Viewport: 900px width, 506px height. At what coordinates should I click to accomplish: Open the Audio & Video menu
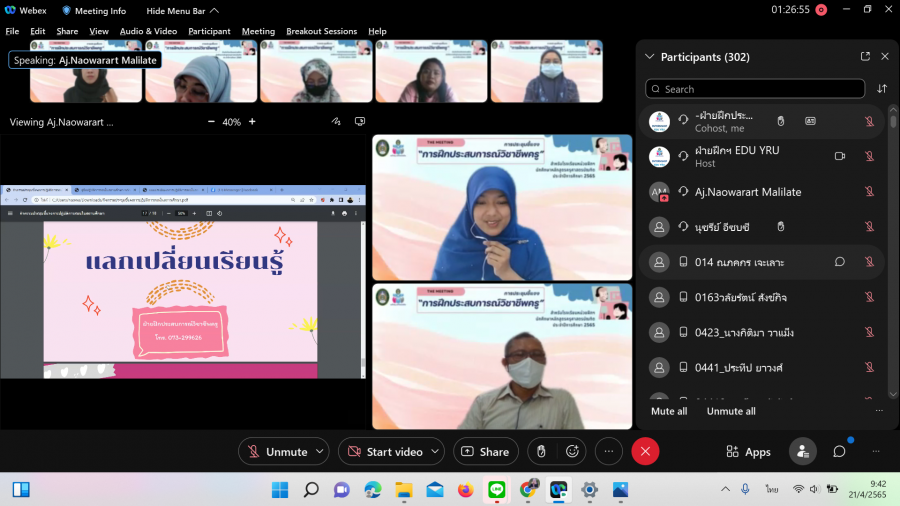[148, 31]
